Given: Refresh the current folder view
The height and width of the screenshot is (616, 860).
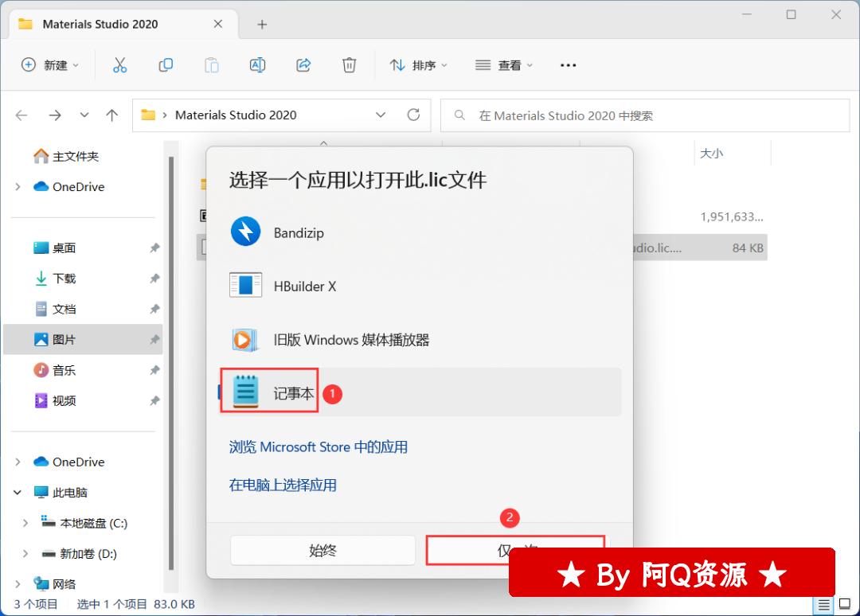Looking at the screenshot, I should [x=413, y=115].
